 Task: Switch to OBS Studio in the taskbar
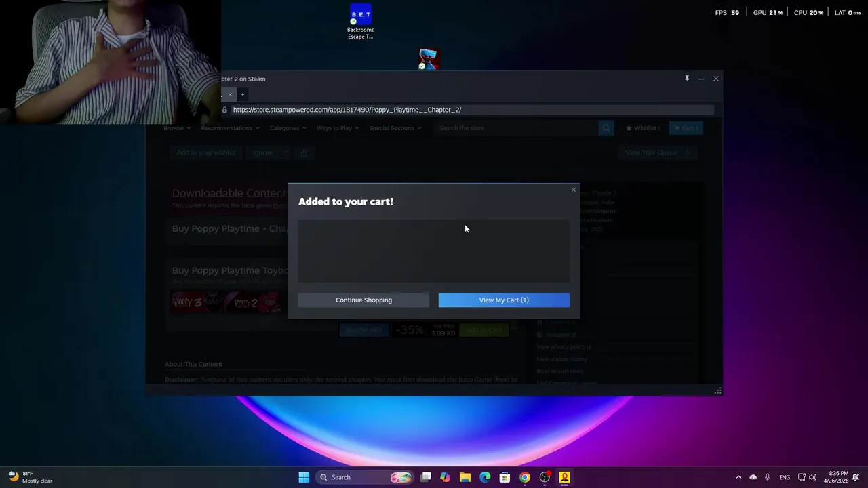[545, 477]
